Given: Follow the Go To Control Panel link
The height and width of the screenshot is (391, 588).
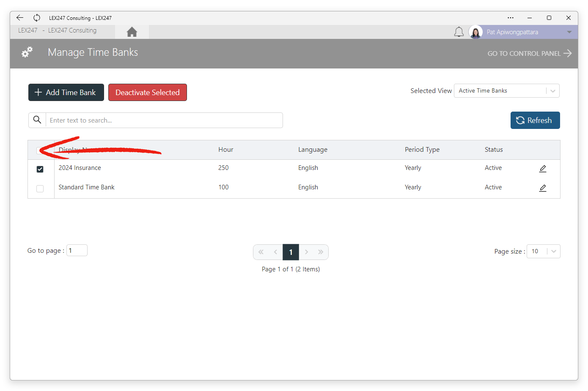Looking at the screenshot, I should [x=530, y=53].
